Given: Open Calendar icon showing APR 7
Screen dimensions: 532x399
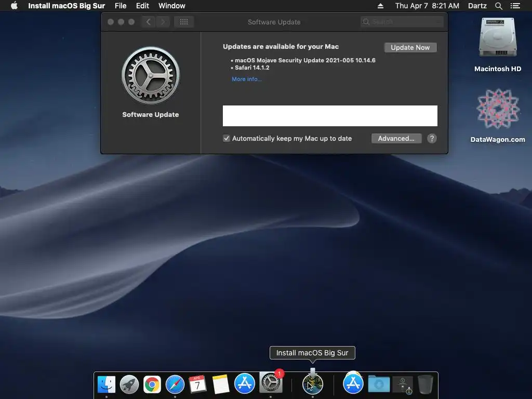Looking at the screenshot, I should (197, 384).
